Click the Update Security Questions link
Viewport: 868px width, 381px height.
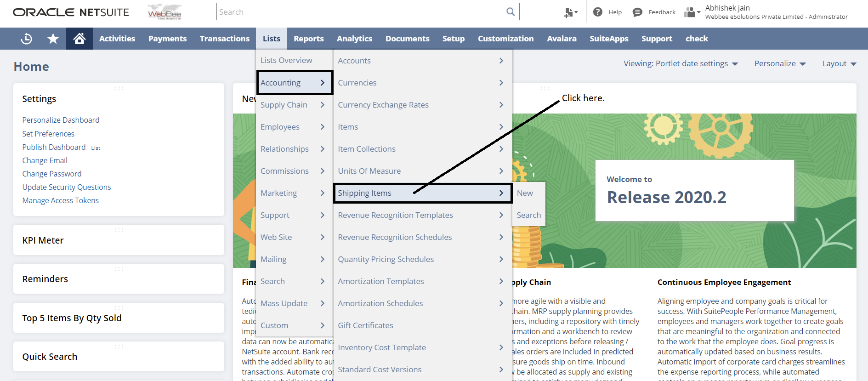[x=67, y=187]
